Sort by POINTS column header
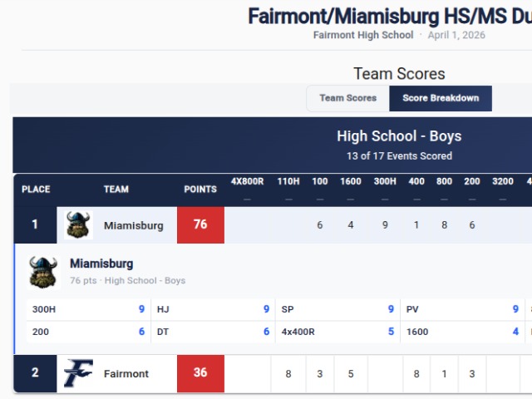 tap(200, 190)
